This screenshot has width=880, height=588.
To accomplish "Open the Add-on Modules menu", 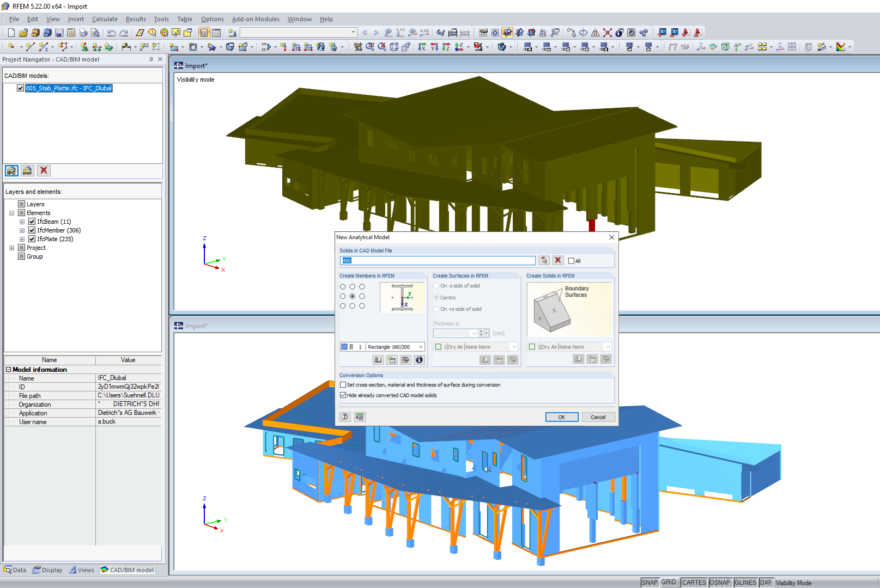I will tap(256, 19).
